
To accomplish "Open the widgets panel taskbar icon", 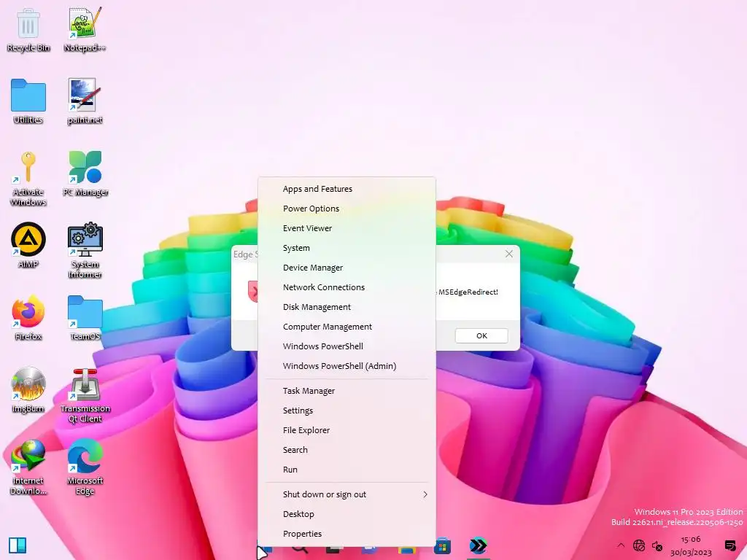I will 18,545.
